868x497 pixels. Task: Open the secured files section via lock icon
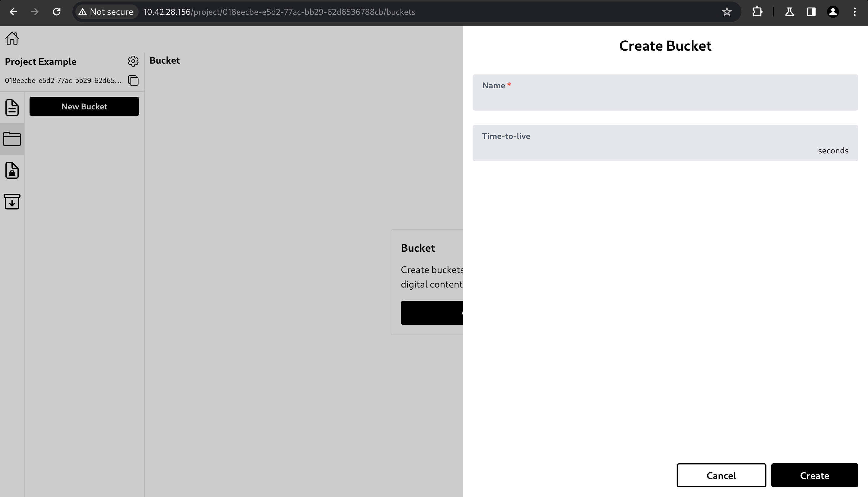click(x=12, y=170)
